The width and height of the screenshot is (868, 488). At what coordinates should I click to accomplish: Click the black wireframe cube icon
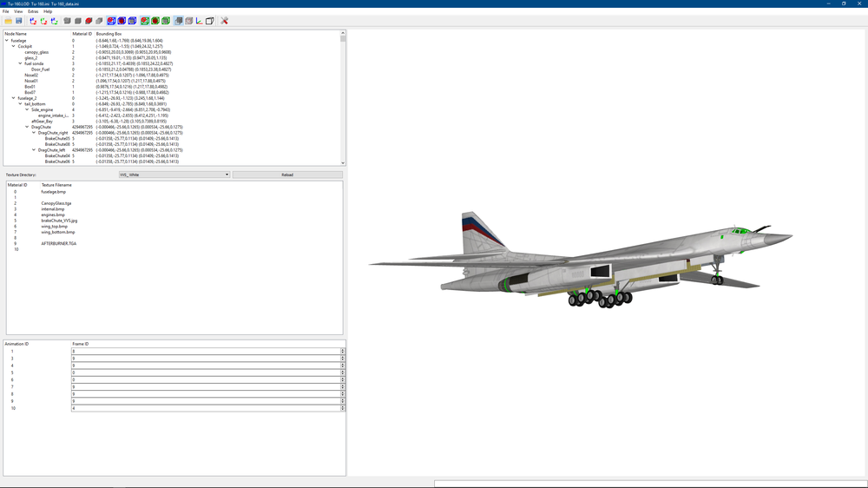(x=210, y=21)
